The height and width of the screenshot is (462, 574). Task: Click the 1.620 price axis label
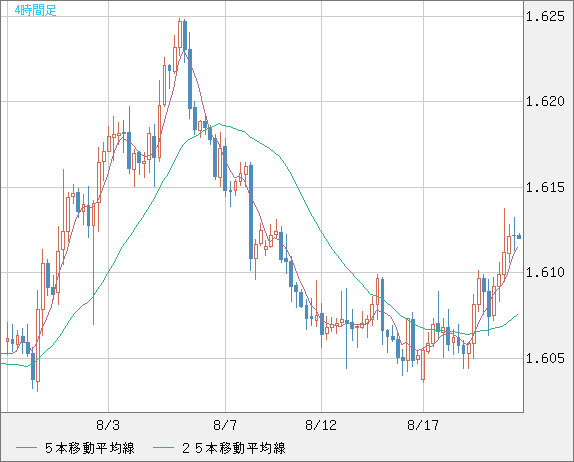(545, 101)
